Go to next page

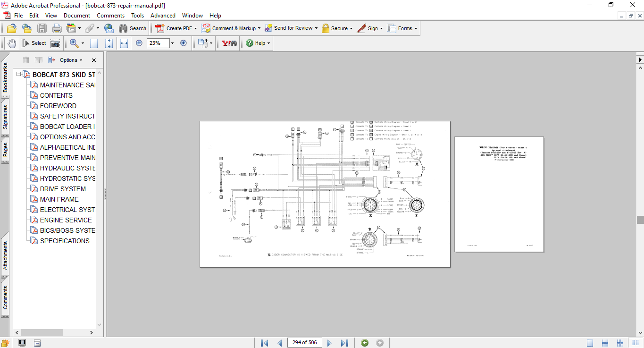[329, 343]
